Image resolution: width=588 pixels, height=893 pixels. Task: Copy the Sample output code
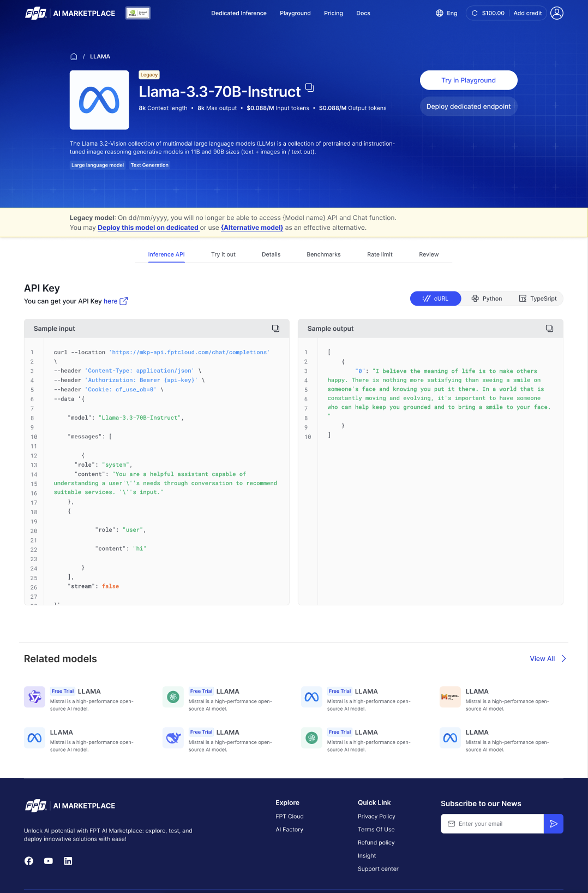click(550, 329)
